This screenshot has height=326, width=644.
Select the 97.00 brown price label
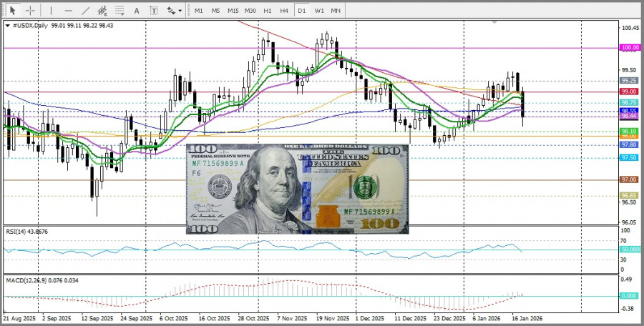coord(630,179)
